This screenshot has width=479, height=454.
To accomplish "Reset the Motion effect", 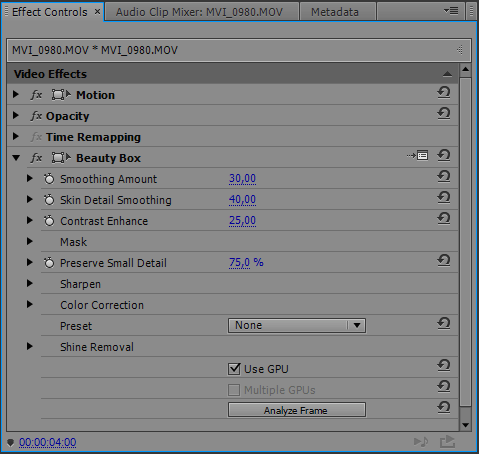I will [x=444, y=93].
